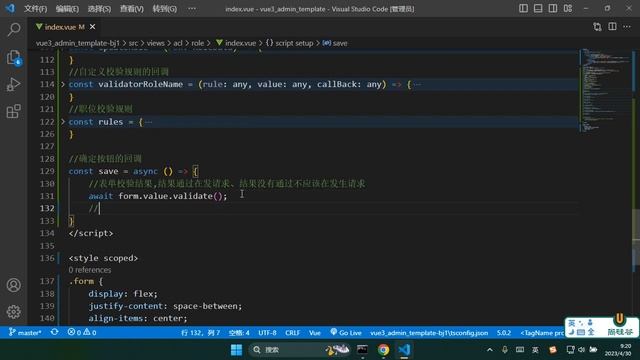Screen dimensions: 640x360
Task: Click input method 英 tray indicator
Action: click(535, 350)
